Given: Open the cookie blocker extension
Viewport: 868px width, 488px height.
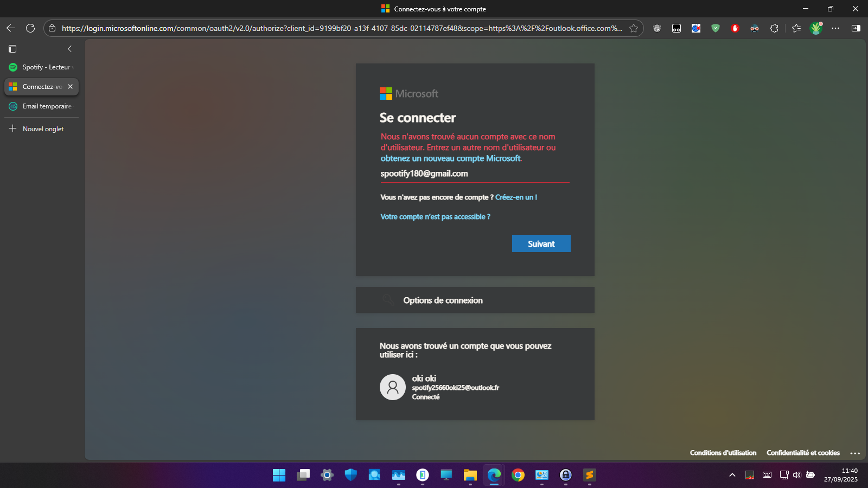Looking at the screenshot, I should 696,28.
